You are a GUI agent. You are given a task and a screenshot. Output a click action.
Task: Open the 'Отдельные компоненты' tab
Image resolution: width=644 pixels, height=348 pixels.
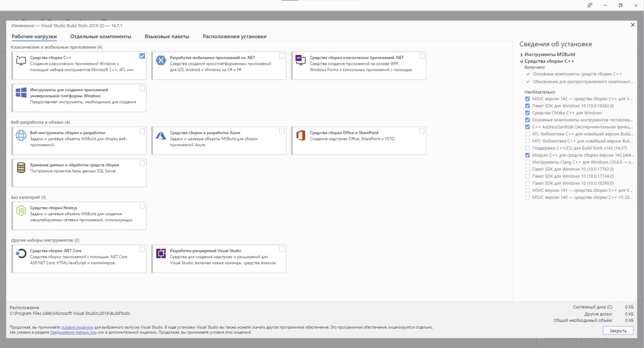click(101, 36)
